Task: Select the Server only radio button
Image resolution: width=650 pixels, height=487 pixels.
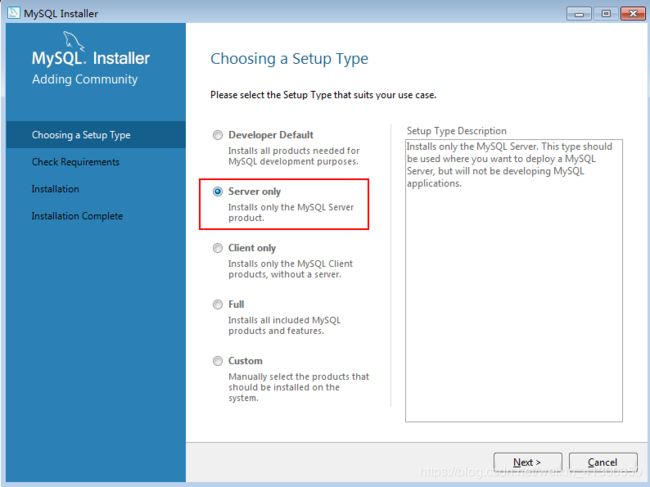Action: pyautogui.click(x=218, y=191)
